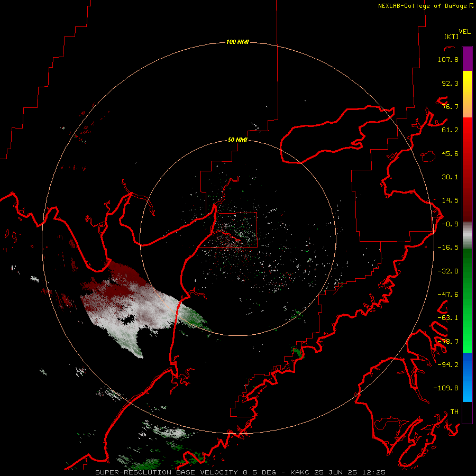Click the [KT] units label
Screen dimensions: 476x476
click(452, 36)
